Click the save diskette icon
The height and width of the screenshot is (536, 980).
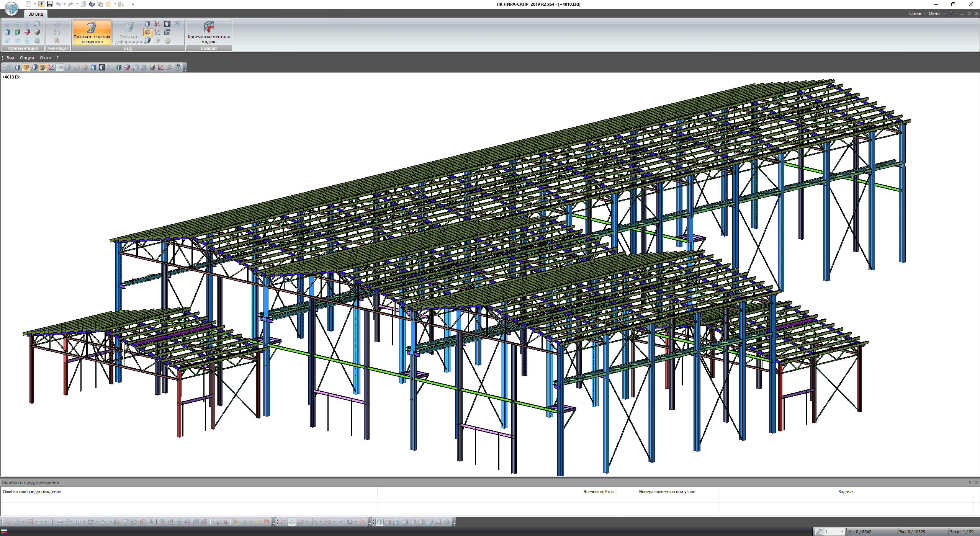(49, 4)
